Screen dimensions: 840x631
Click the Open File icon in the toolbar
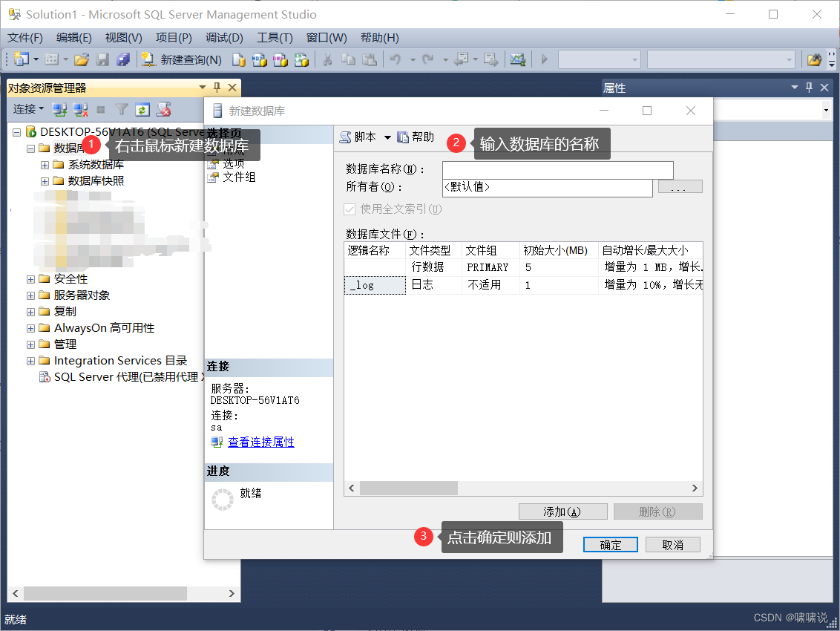click(x=83, y=59)
